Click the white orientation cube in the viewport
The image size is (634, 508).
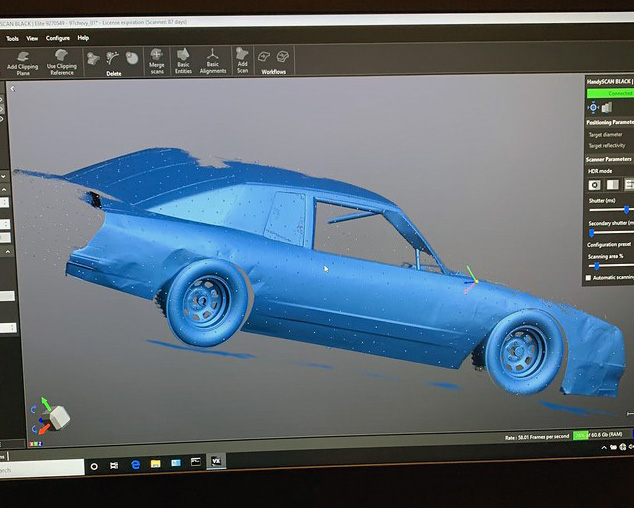(x=59, y=417)
